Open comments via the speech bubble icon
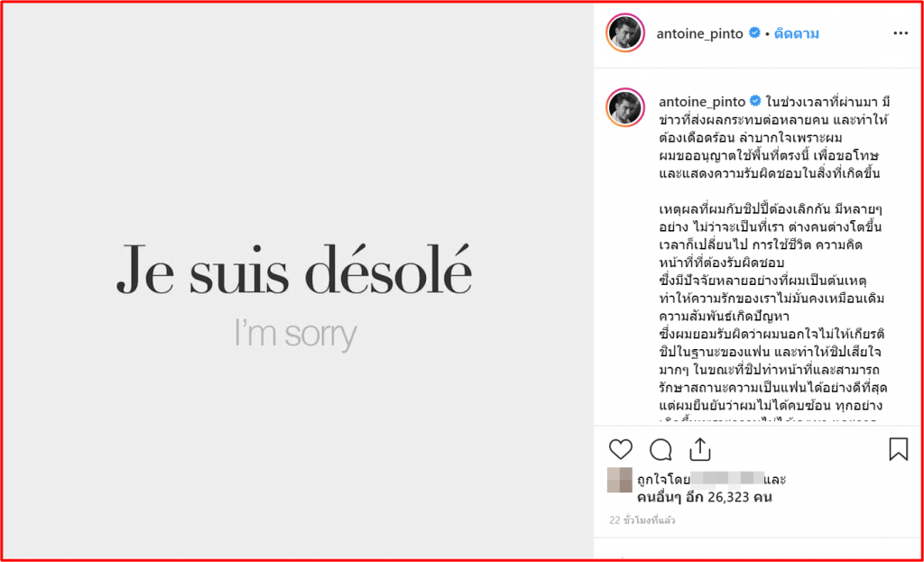Image resolution: width=924 pixels, height=562 pixels. click(x=661, y=448)
